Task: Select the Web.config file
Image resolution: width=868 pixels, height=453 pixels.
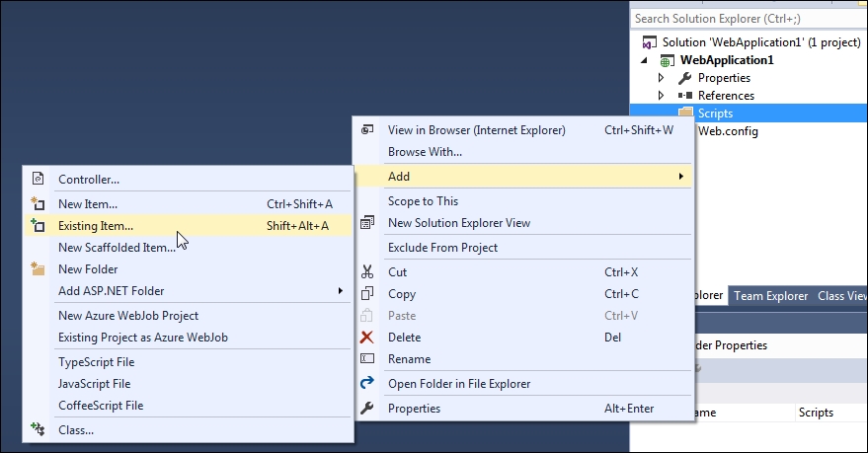Action: [728, 131]
